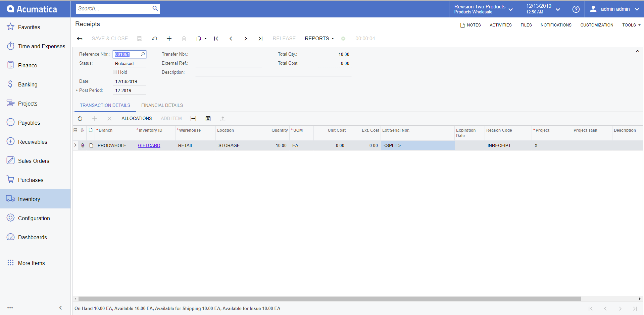Select the <SPLIT> Lot/Serial Nbr. cell

(x=417, y=145)
